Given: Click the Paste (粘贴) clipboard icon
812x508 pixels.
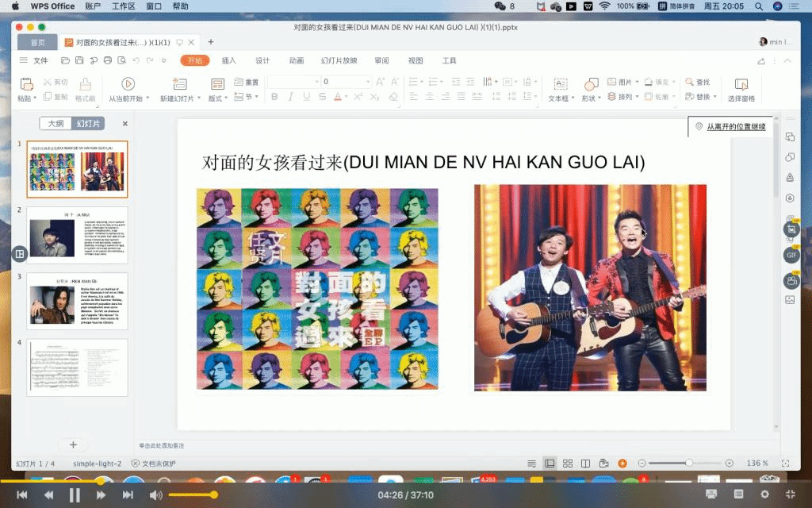Looking at the screenshot, I should click(x=26, y=83).
